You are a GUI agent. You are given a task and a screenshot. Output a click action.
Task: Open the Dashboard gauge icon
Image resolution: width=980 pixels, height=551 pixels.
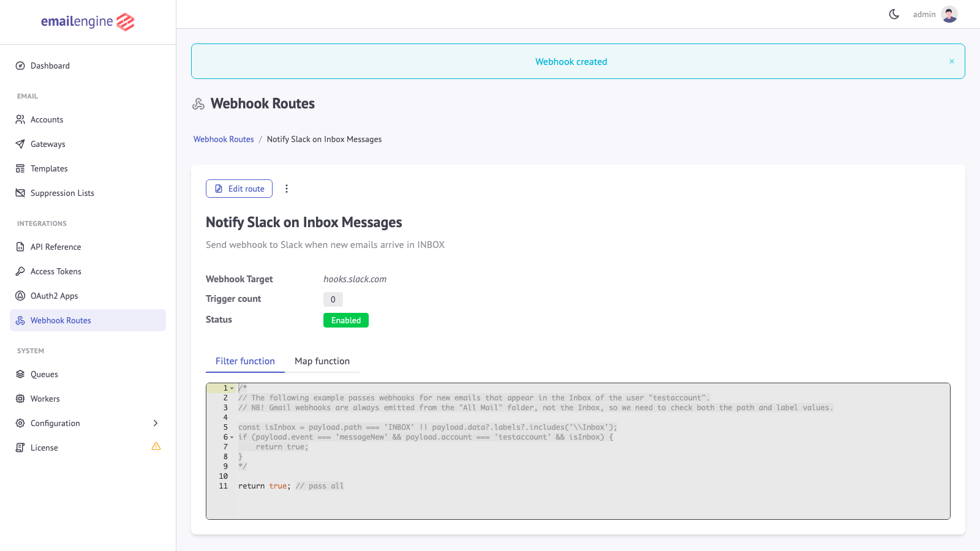20,66
